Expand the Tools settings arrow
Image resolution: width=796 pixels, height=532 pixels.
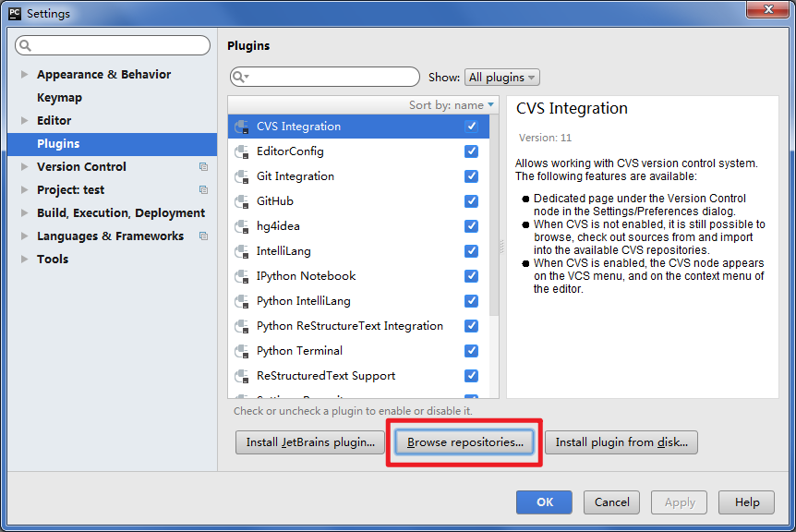click(24, 259)
